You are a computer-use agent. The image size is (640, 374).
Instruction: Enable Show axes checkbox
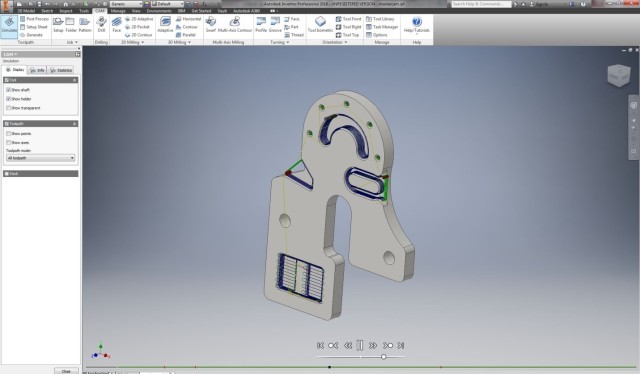pyautogui.click(x=9, y=142)
